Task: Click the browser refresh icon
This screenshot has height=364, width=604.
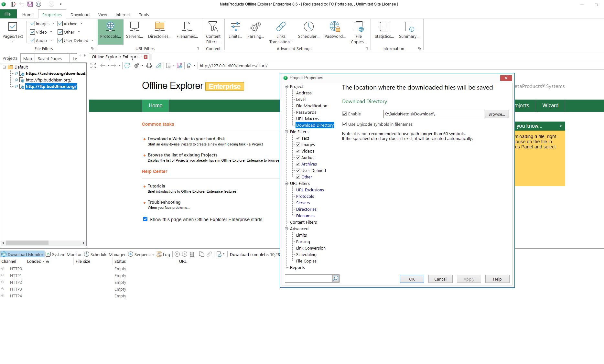Action: pos(127,66)
